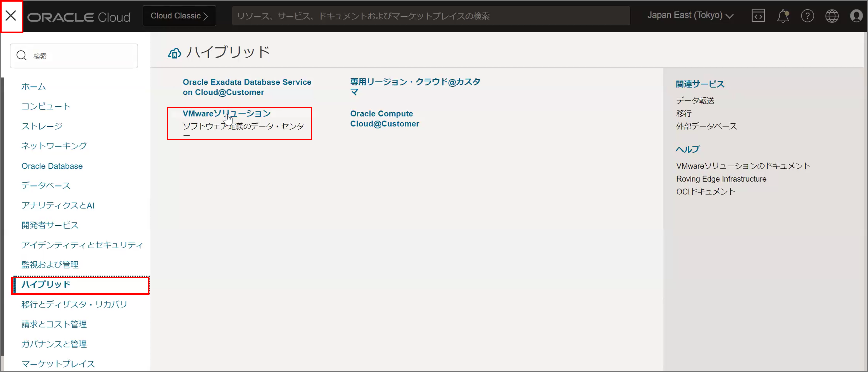Open the user profile avatar icon
Viewport: 868px width, 372px height.
[x=856, y=16]
